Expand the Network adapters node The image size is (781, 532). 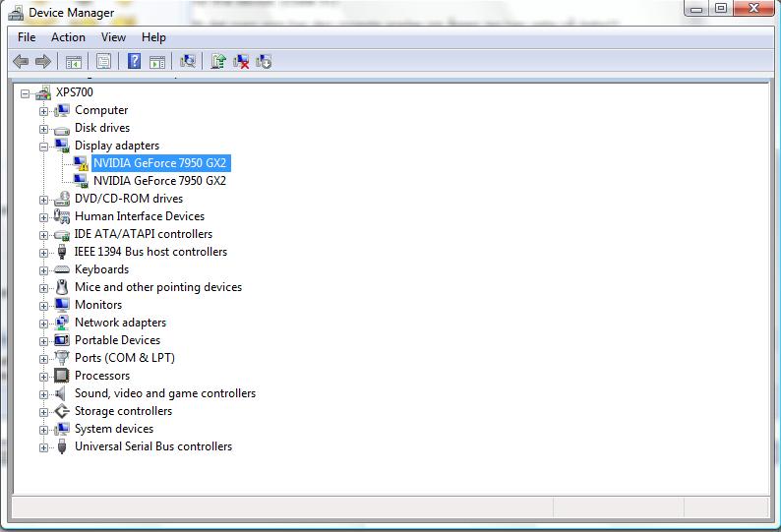coord(44,324)
